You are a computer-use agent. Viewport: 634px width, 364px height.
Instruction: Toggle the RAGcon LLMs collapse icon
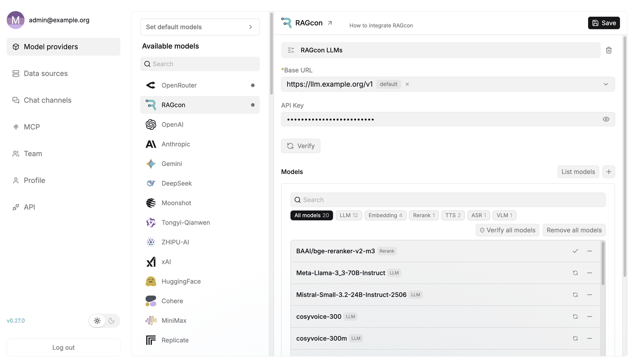291,50
